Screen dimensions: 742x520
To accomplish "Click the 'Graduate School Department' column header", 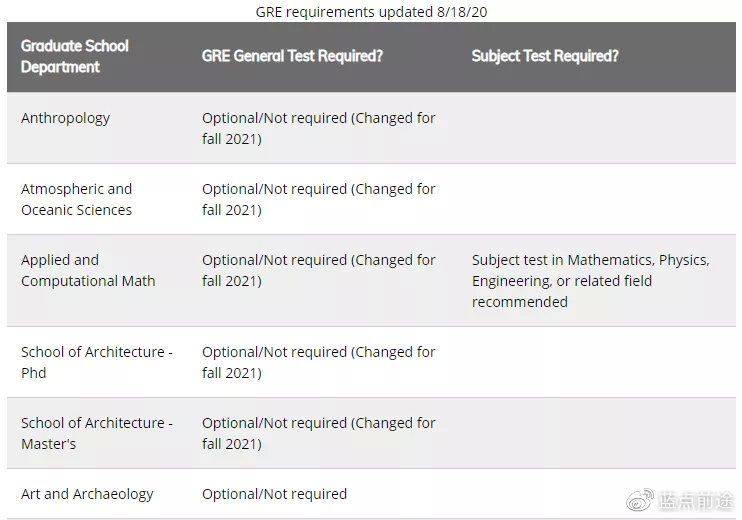I will pyautogui.click(x=75, y=56).
